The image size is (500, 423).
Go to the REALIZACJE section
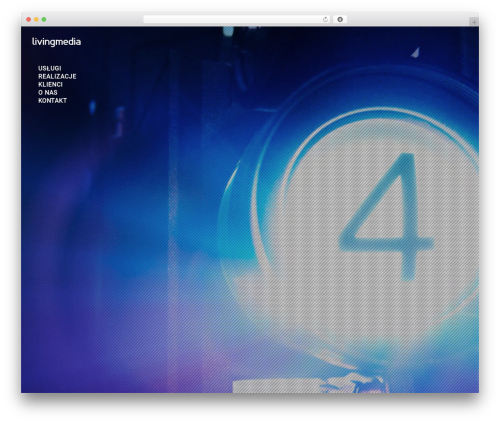point(57,76)
